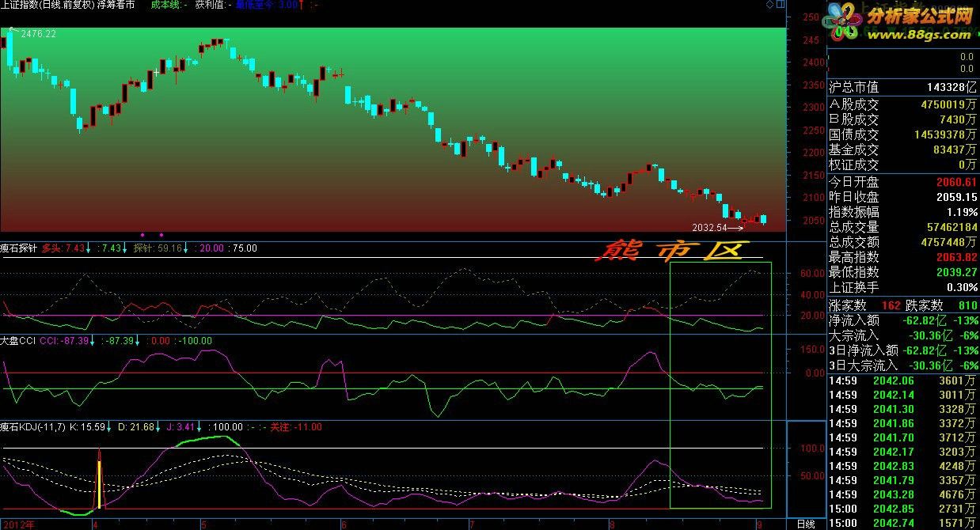The height and width of the screenshot is (530, 980).
Task: Select the 净流入额 -62.82亿 row
Action: pyautogui.click(x=902, y=320)
